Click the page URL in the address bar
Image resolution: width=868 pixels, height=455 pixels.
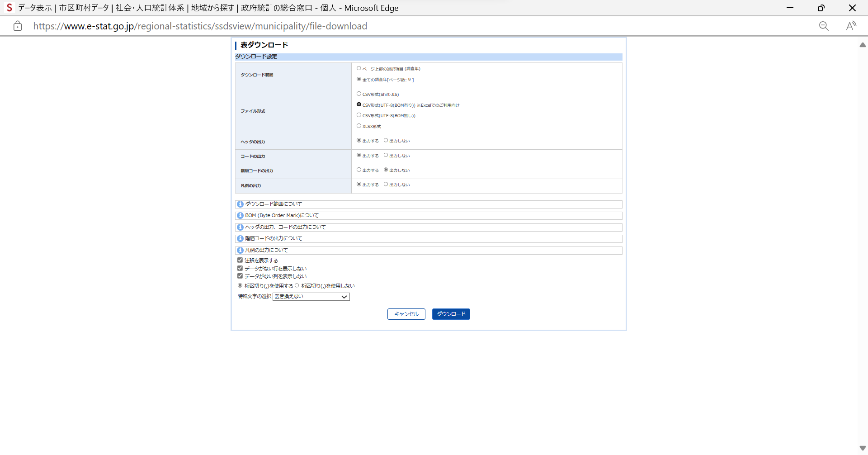tap(200, 26)
